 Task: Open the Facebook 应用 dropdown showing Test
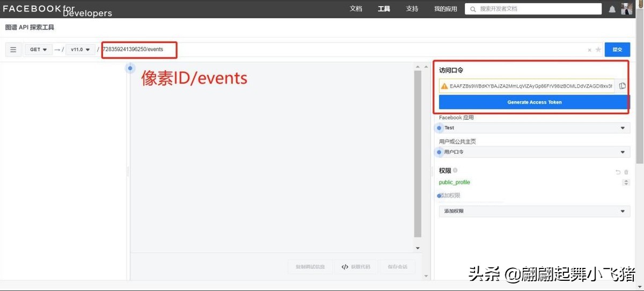(x=535, y=128)
